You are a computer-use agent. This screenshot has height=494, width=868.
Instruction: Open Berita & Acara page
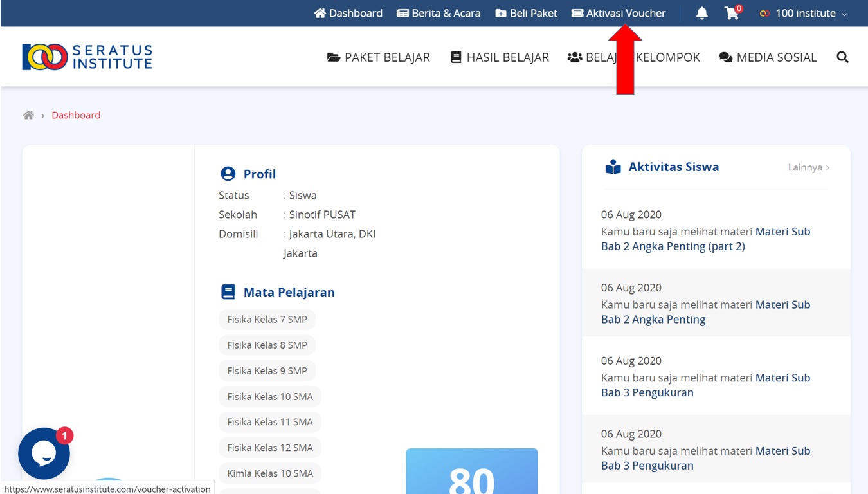[x=439, y=14]
